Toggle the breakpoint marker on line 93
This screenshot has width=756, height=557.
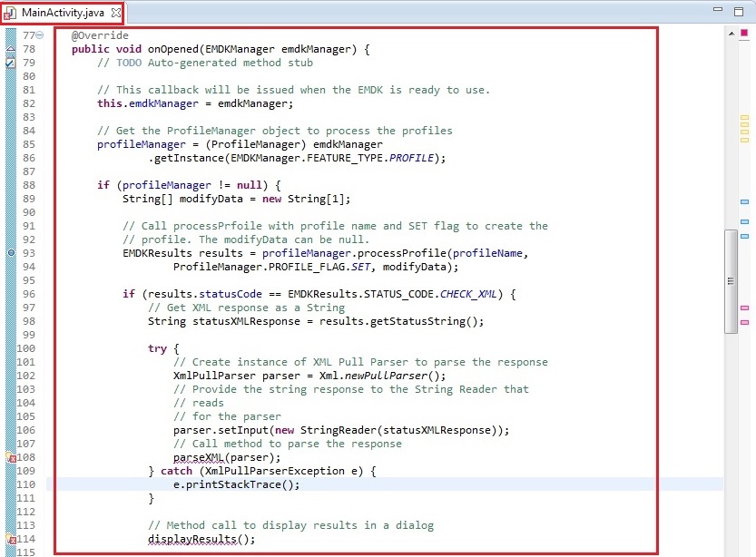[x=10, y=253]
